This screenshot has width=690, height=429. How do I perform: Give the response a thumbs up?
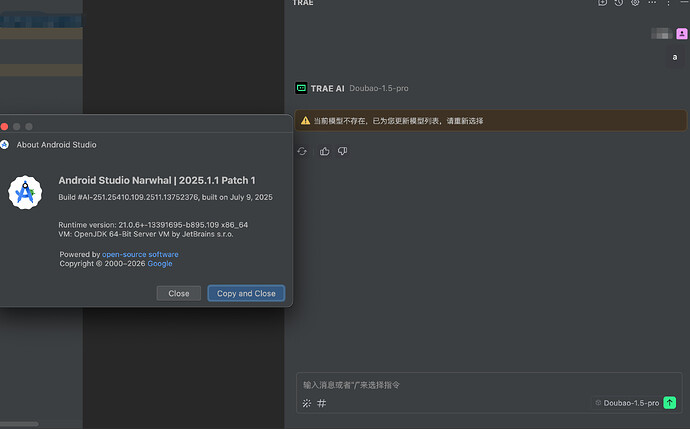(x=324, y=151)
